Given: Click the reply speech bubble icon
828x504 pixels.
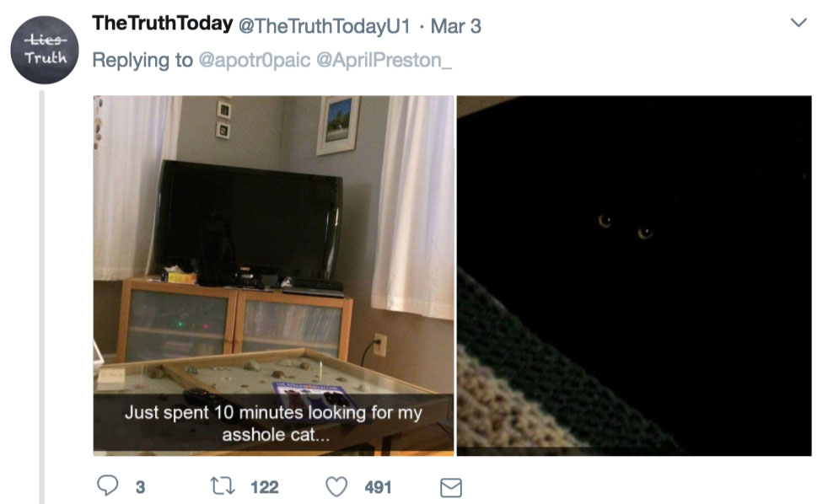Looking at the screenshot, I should (x=108, y=485).
